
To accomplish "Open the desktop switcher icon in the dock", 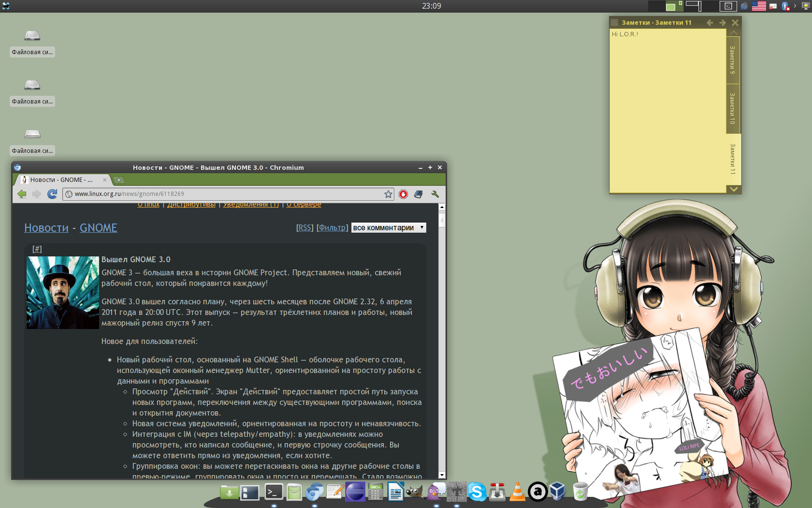I will point(250,492).
